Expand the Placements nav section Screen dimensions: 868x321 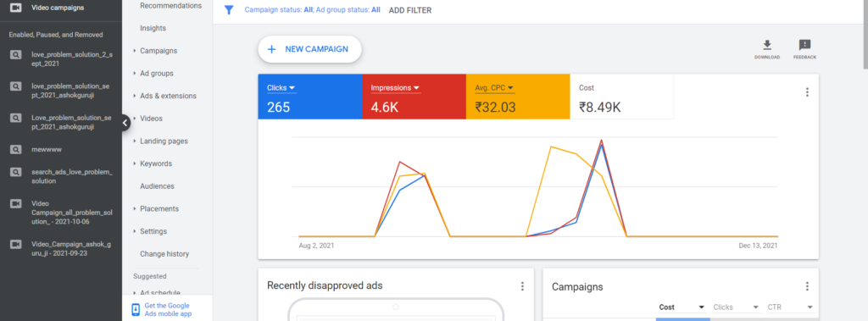click(x=135, y=209)
